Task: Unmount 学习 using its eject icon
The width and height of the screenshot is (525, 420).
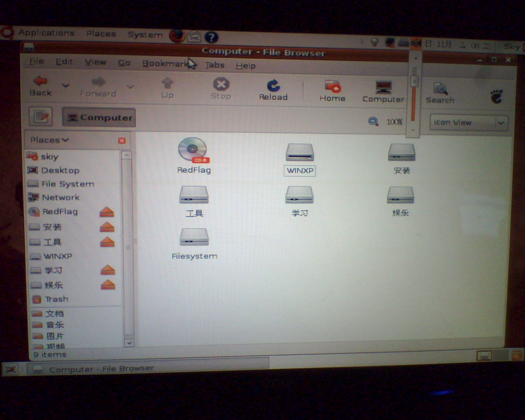Action: click(x=108, y=270)
